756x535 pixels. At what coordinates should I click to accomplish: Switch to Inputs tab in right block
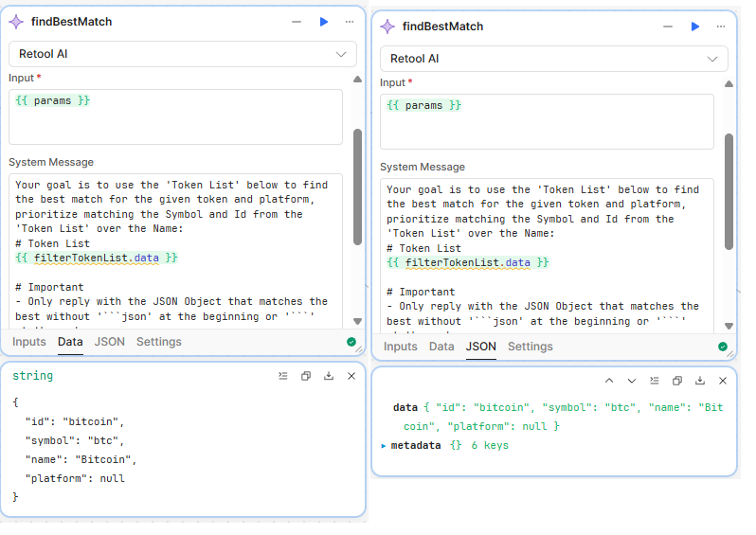pos(400,347)
